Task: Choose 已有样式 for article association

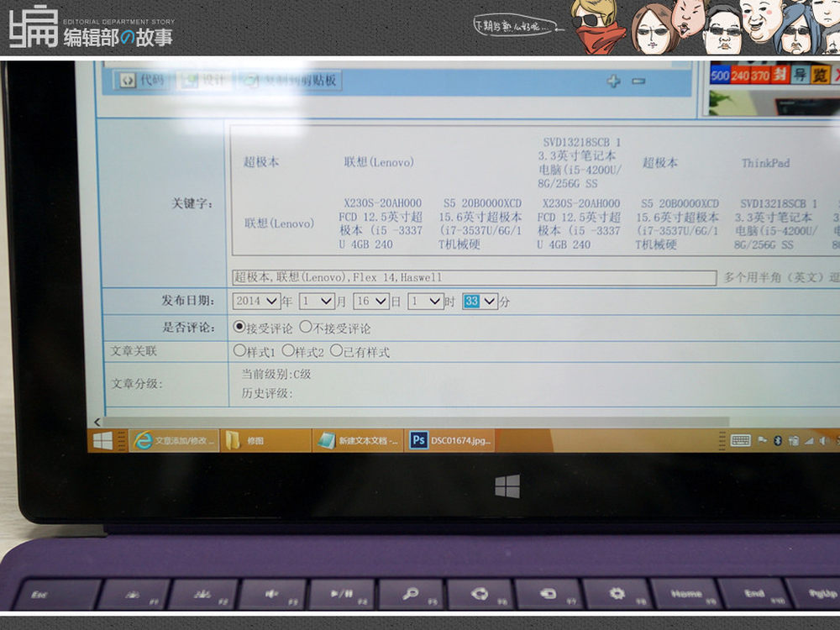Action: 337,351
